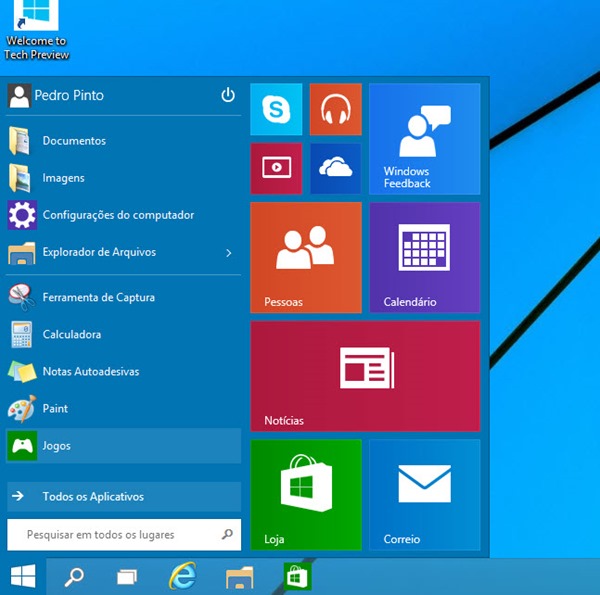The width and height of the screenshot is (600, 595).
Task: Open the Correio mail tile
Action: pyautogui.click(x=424, y=495)
